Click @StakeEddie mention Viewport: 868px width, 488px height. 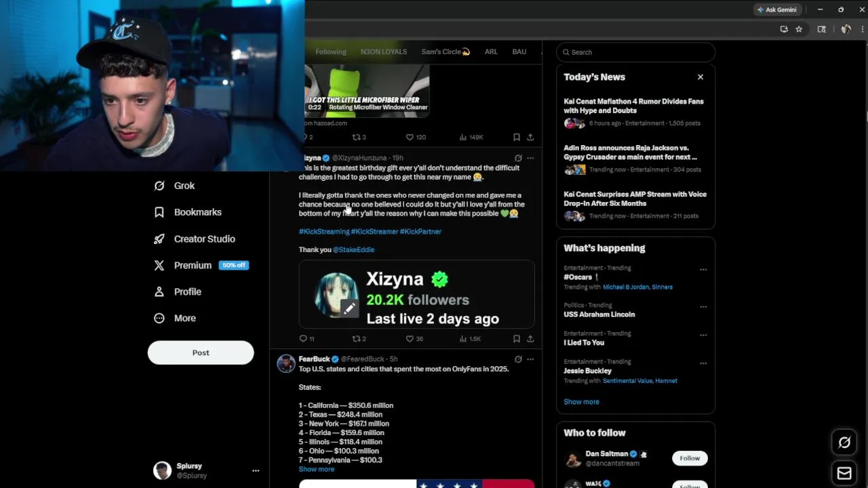(x=353, y=249)
